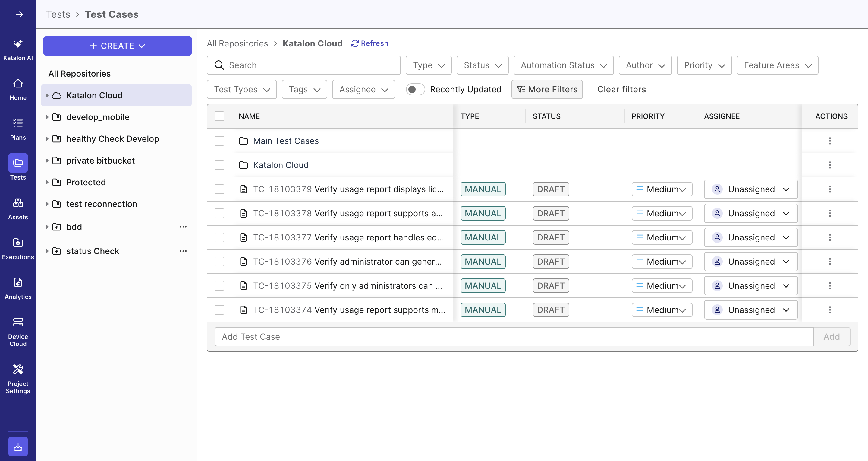Click the Refresh icon link
This screenshot has height=461, width=868.
point(369,43)
